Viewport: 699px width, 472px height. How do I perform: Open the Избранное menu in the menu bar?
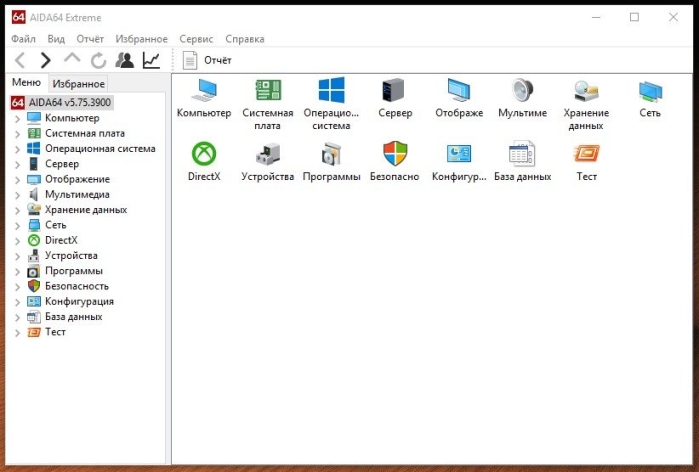pyautogui.click(x=141, y=39)
